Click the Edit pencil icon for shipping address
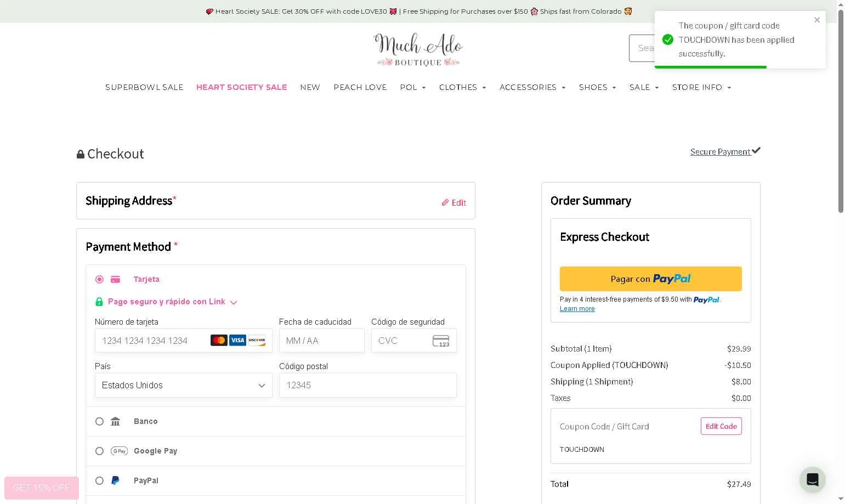Viewport: 845px width, 504px height. click(x=445, y=202)
